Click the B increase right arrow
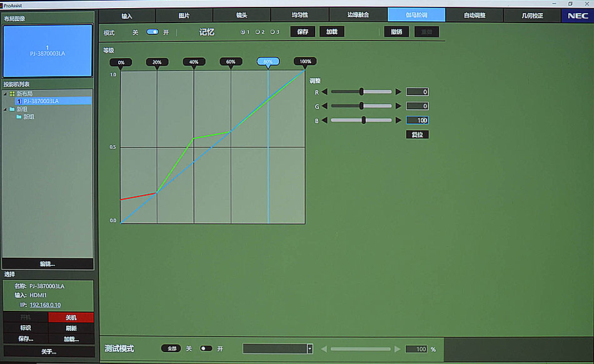 tap(398, 120)
